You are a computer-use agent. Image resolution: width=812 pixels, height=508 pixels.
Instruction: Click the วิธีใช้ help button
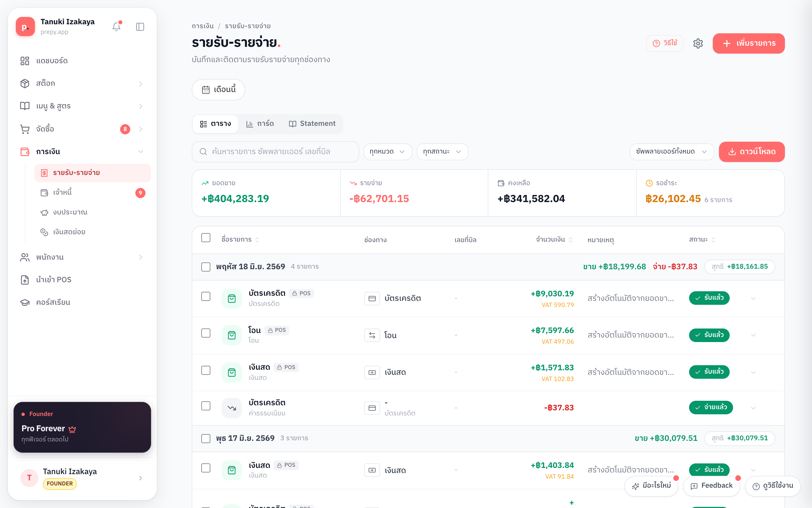665,43
